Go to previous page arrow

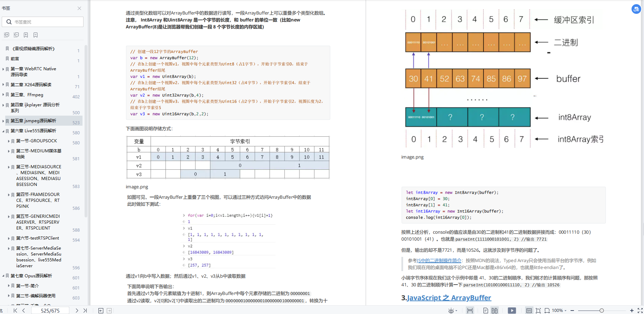[24, 311]
